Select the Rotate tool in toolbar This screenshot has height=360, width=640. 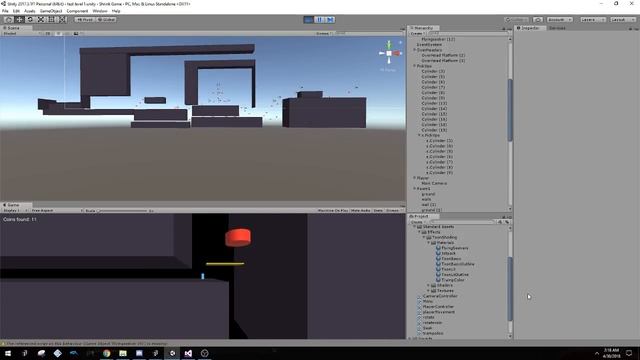click(30, 20)
